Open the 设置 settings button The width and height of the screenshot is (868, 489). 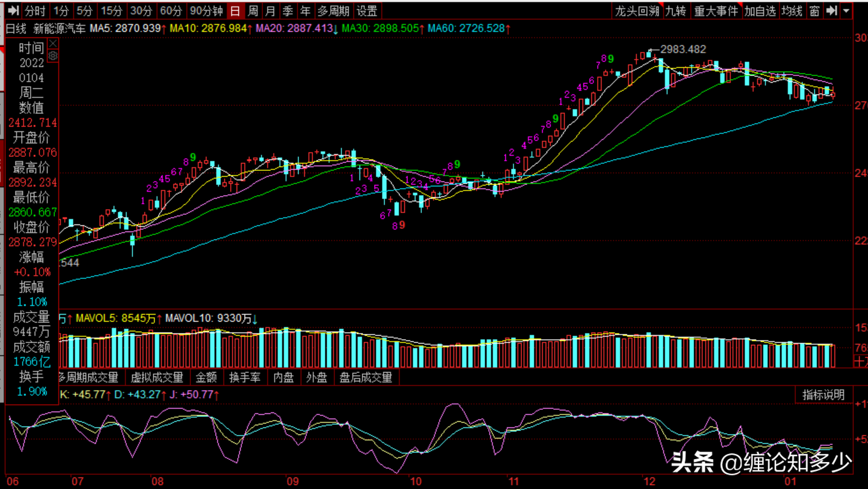pyautogui.click(x=367, y=11)
